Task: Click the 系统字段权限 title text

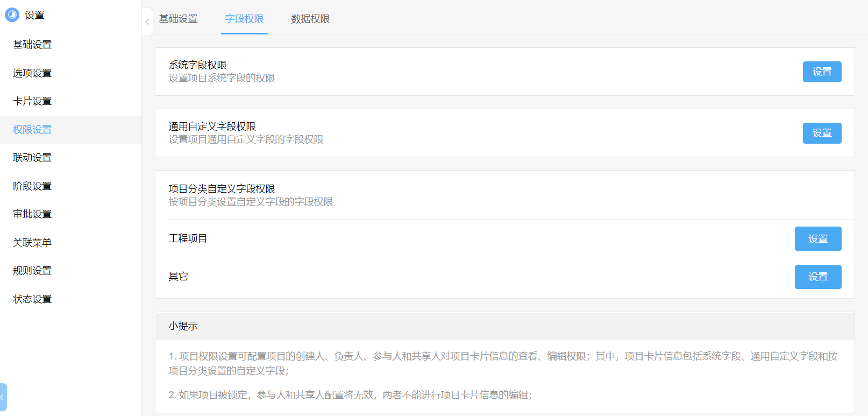Action: point(197,65)
